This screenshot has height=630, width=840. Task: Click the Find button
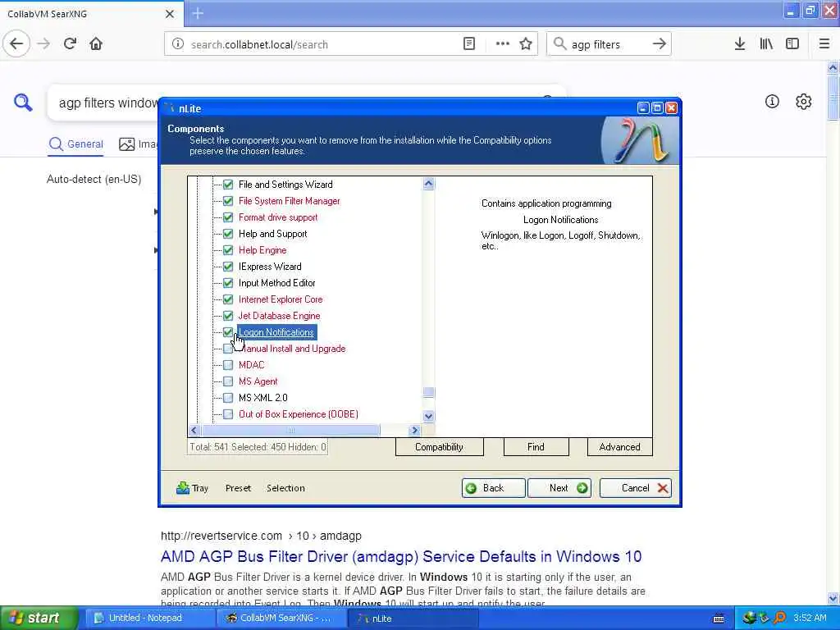tap(536, 447)
